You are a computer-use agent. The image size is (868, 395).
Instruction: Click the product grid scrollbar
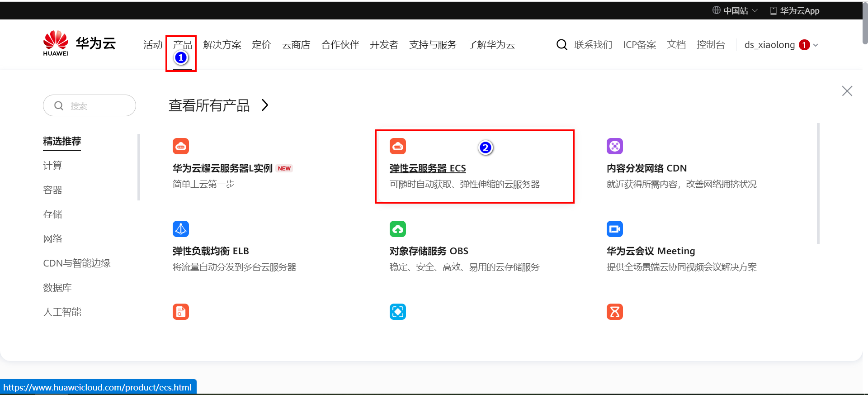(x=818, y=183)
